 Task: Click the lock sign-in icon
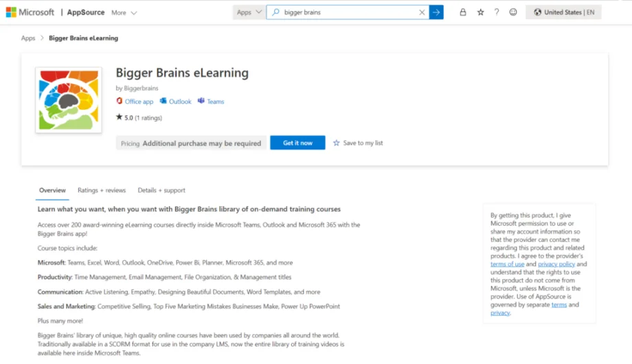[463, 12]
